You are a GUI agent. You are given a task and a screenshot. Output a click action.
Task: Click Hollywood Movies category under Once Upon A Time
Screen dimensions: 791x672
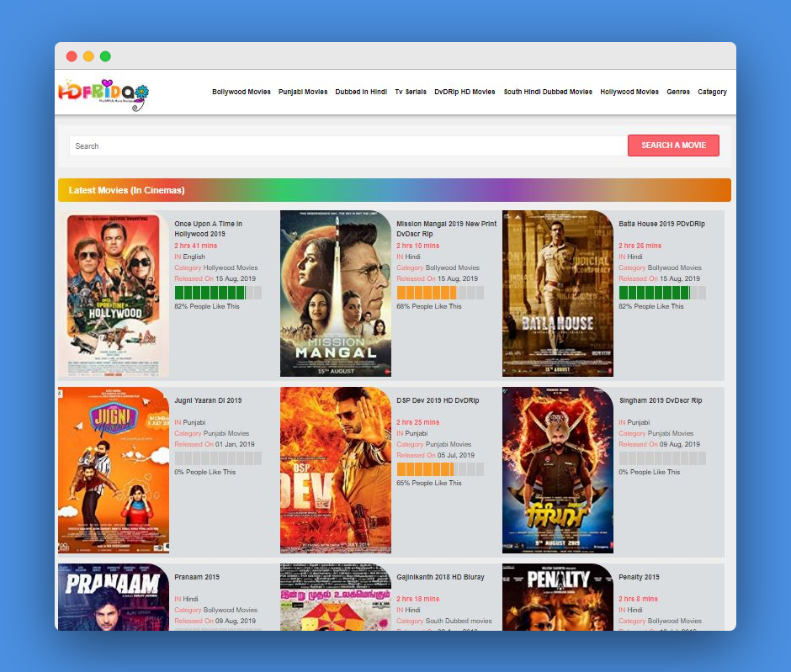231,267
